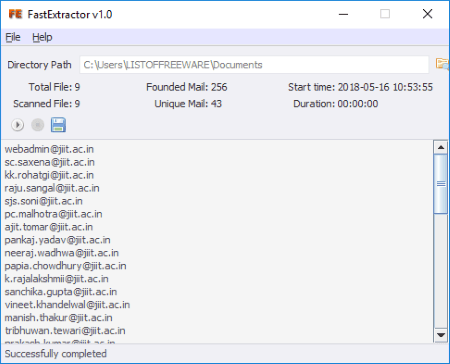Click the stop scan icon
Screen dimensions: 450x364
(38, 125)
